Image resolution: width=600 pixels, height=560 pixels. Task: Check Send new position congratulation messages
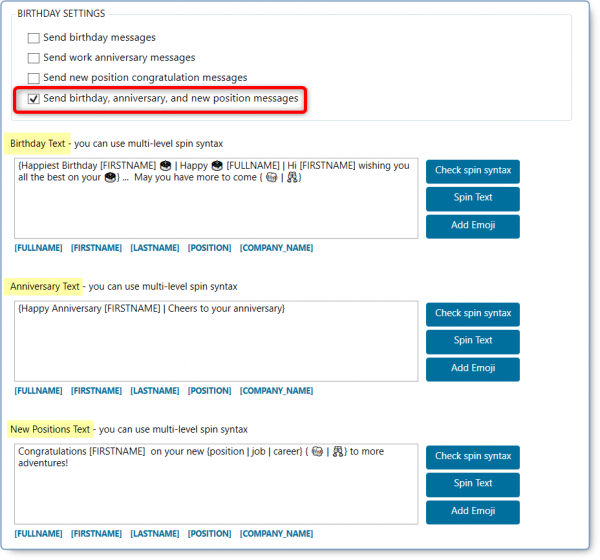pyautogui.click(x=34, y=78)
